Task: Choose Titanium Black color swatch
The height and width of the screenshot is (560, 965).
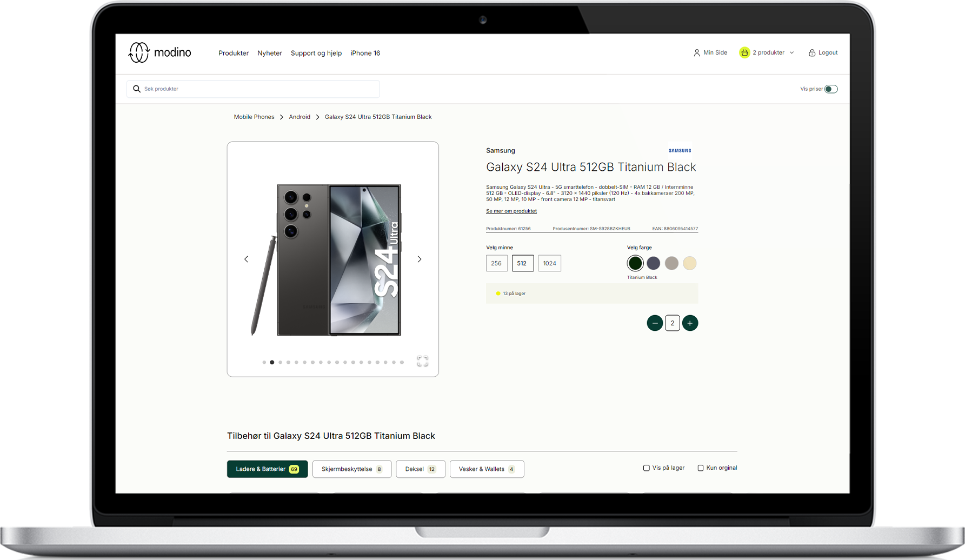Action: [x=635, y=263]
